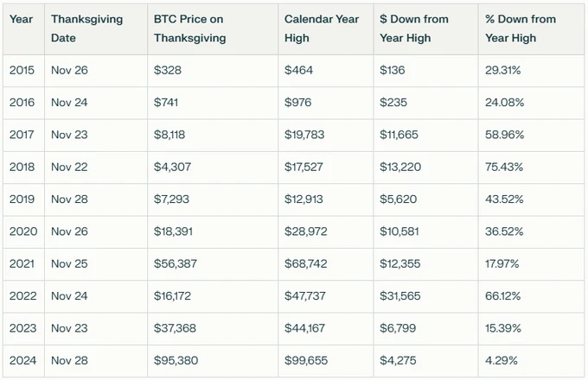Click the $95,380 BTC price cell

coord(176,360)
